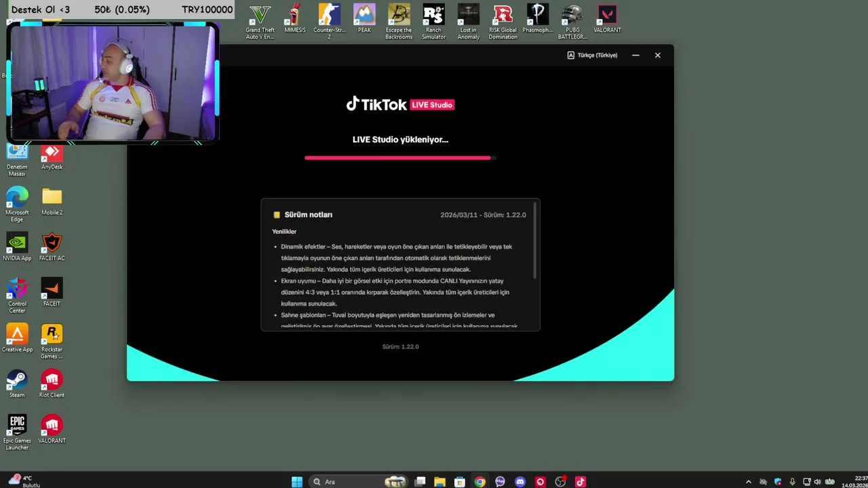
Task: Open the Mobile 2 folder
Action: click(x=52, y=202)
